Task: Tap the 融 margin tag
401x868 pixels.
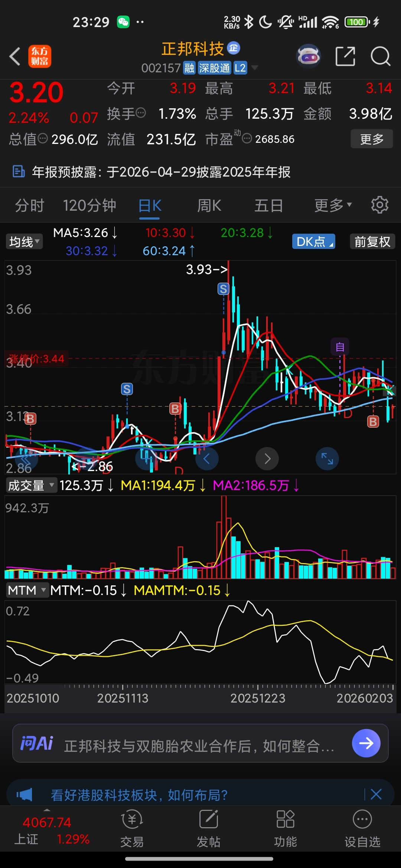Action: pyautogui.click(x=189, y=68)
